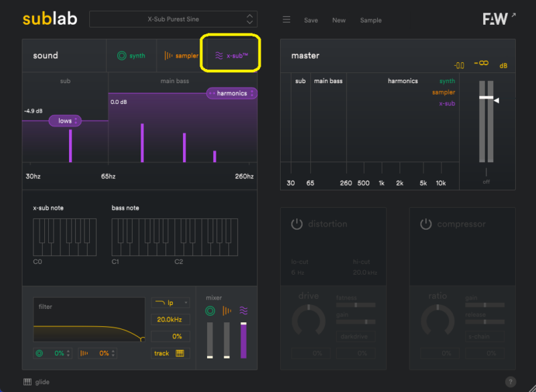This screenshot has width=536, height=392.
Task: Click the sublab logo
Action: click(50, 19)
